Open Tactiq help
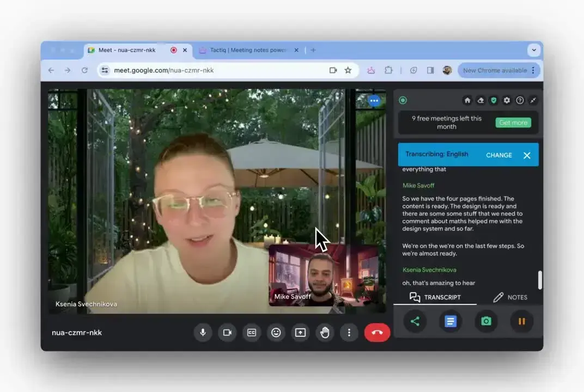Screen dimensions: 584x392 click(x=520, y=100)
